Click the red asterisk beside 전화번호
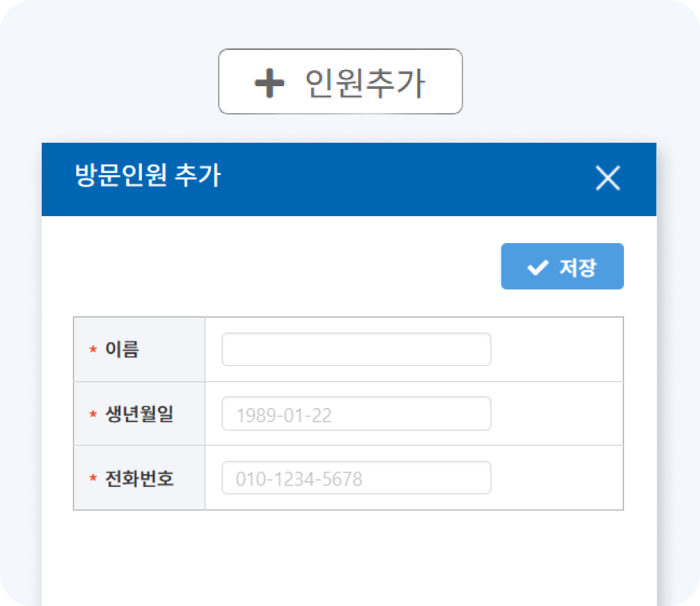This screenshot has height=606, width=700. 93,479
